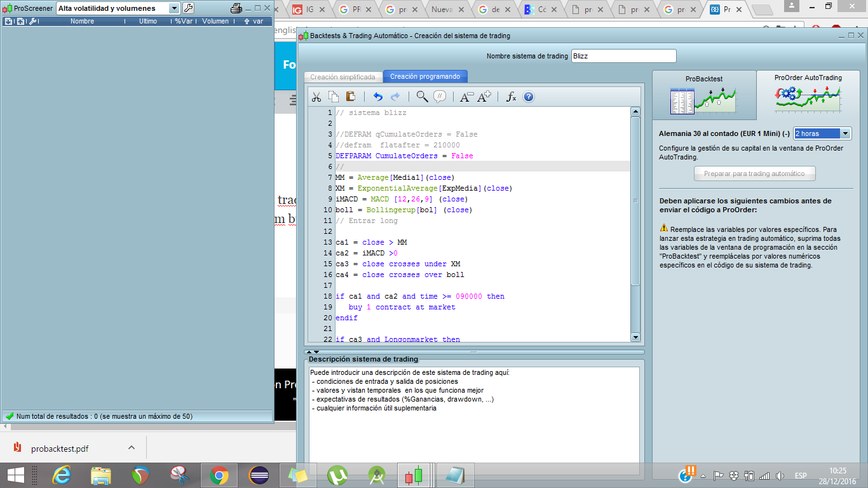Open programming help via the question mark icon
The height and width of the screenshot is (488, 868).
(527, 97)
